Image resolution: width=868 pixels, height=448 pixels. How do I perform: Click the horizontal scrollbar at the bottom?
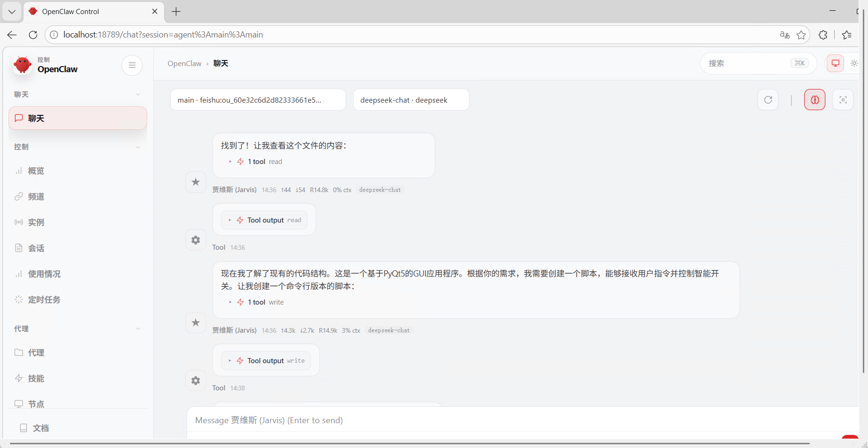(409, 443)
